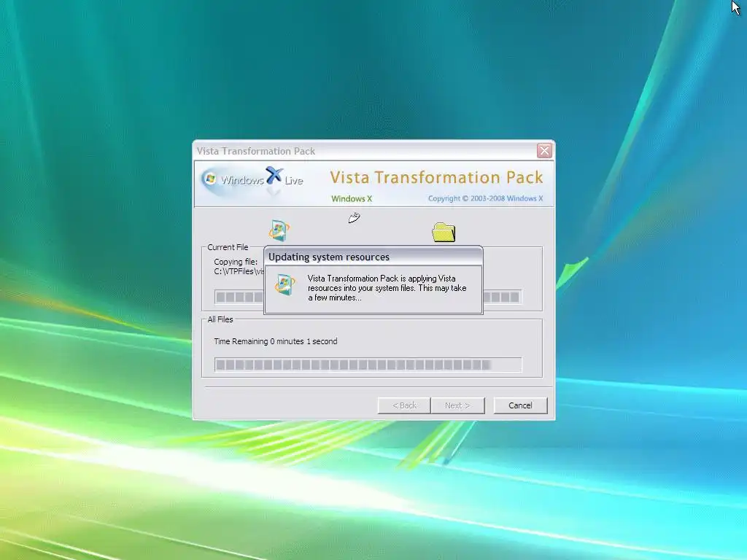747x560 pixels.
Task: Click the Cancel button
Action: [520, 405]
